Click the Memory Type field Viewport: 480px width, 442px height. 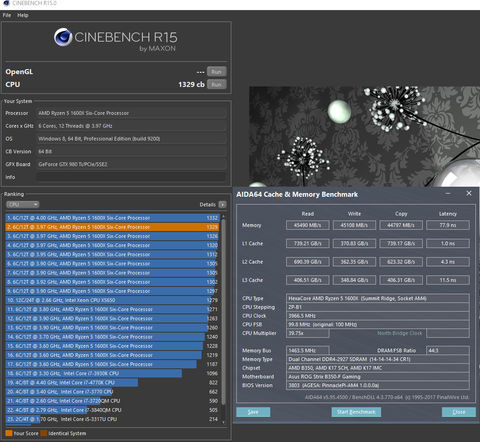[378, 359]
